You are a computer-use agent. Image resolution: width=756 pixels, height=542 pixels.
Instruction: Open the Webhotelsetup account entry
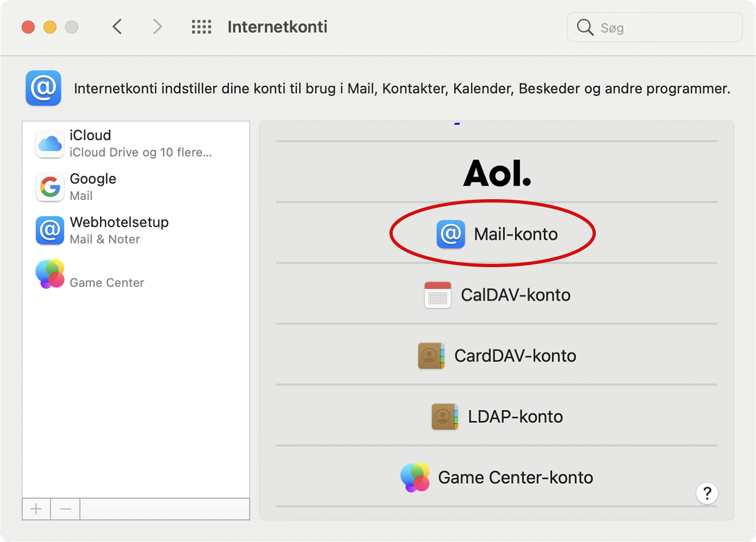tap(136, 231)
